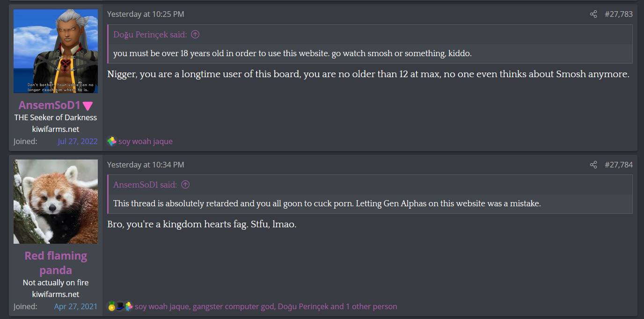This screenshot has height=319, width=644.
Task: Click the "Yesterday at 10:25 PM" timestamp
Action: point(146,14)
